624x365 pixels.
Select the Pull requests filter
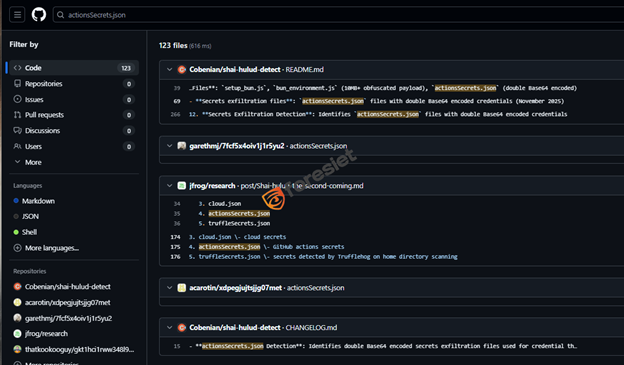coord(74,115)
